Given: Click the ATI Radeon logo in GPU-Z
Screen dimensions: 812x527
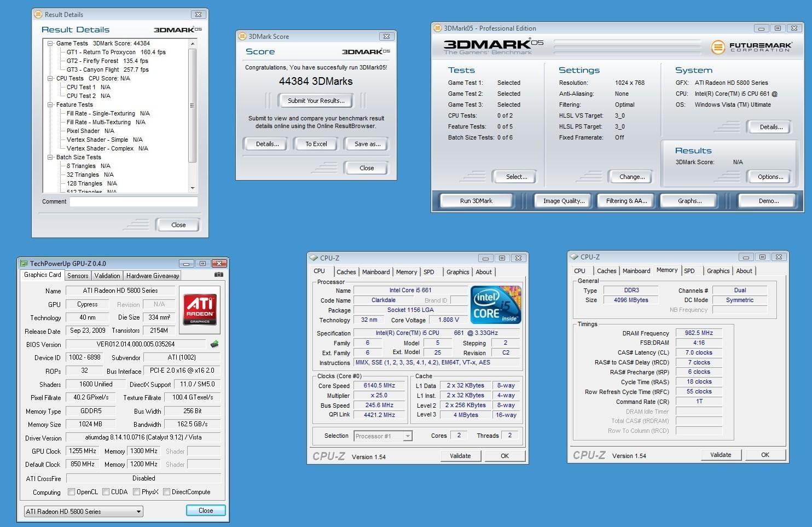Looking at the screenshot, I should tap(200, 310).
